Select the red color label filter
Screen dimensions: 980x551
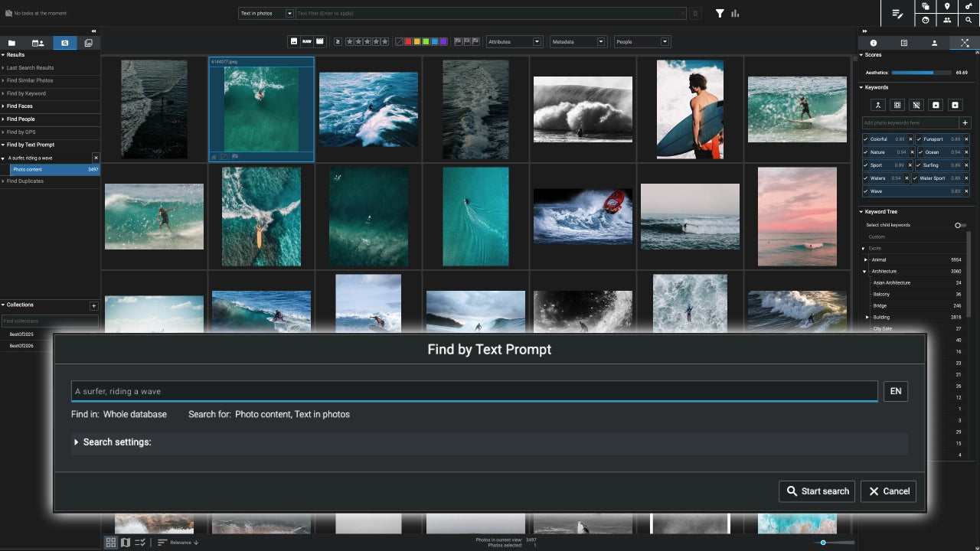409,41
